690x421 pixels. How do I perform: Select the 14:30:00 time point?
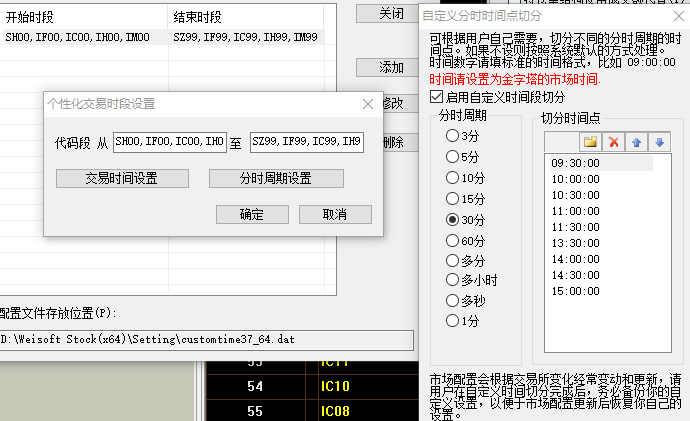576,275
